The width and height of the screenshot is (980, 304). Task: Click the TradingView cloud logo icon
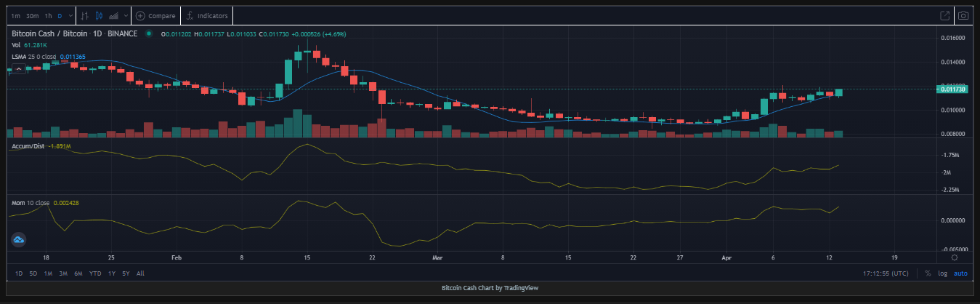[19, 239]
